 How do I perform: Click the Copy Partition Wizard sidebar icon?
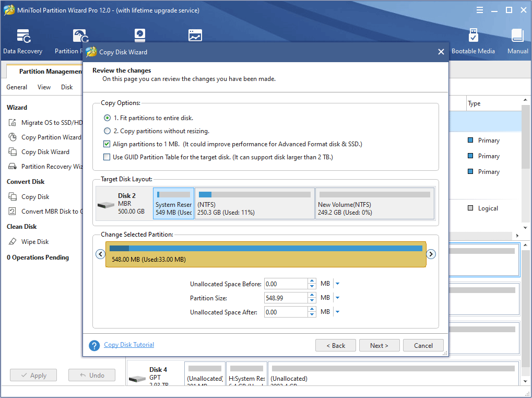(x=13, y=137)
